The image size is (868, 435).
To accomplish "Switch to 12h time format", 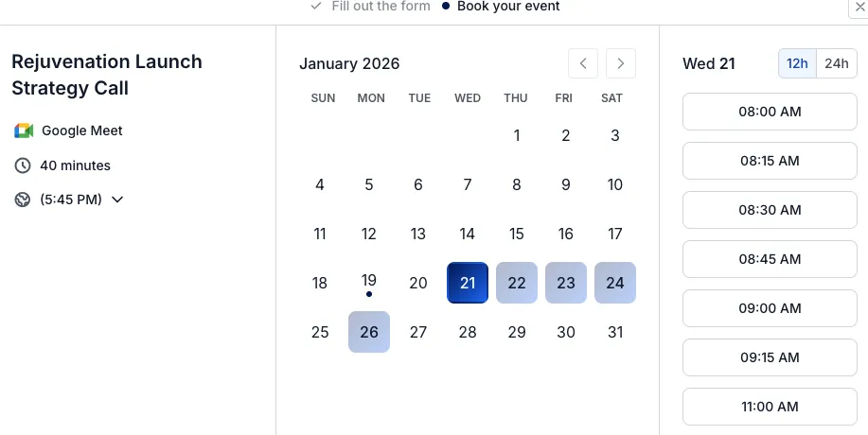I will coord(797,63).
